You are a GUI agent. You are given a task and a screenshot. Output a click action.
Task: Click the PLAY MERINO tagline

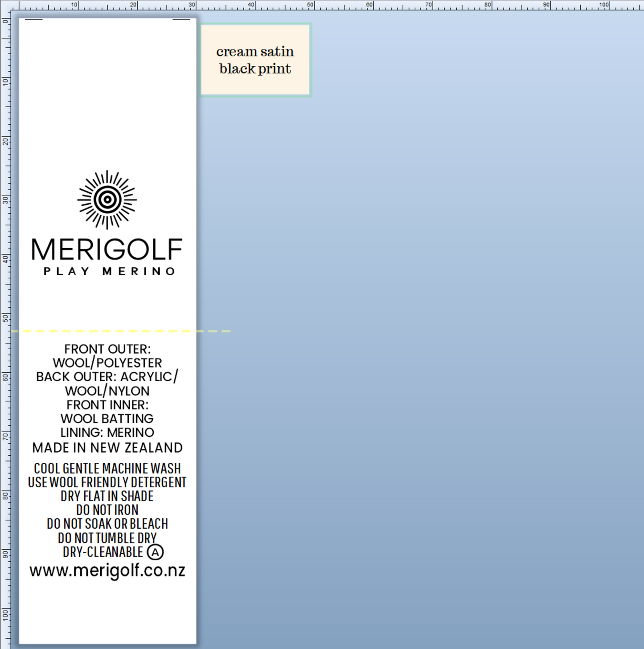(x=109, y=271)
